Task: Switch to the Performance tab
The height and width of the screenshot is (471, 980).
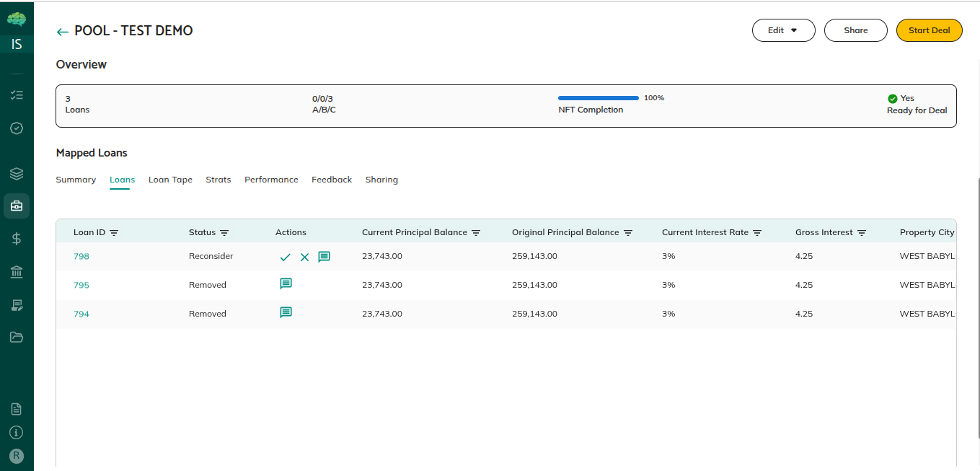Action: [271, 180]
